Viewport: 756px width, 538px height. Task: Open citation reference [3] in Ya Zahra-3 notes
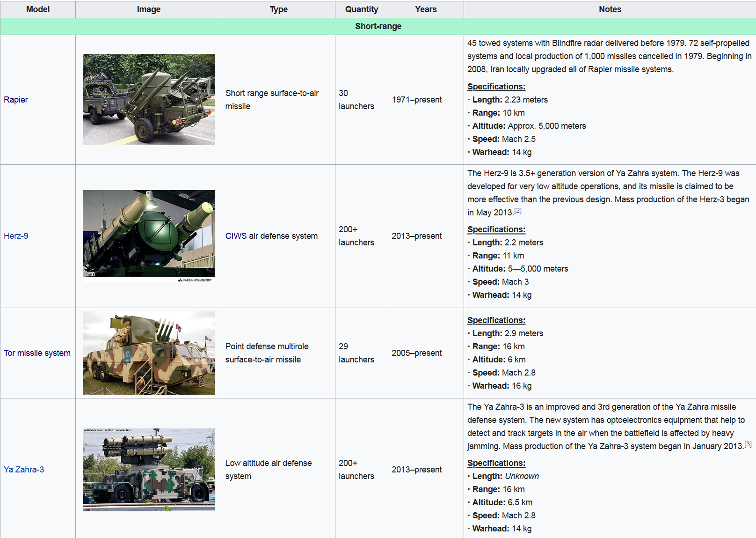tap(748, 444)
